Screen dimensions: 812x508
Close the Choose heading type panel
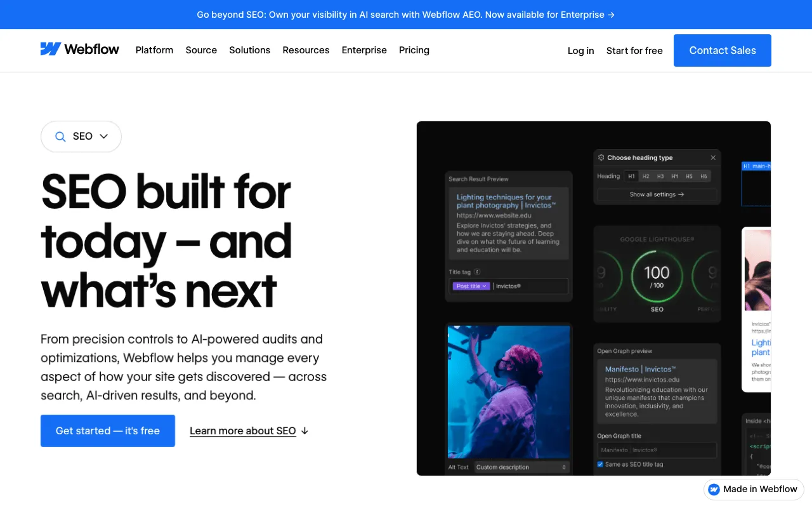click(x=713, y=157)
